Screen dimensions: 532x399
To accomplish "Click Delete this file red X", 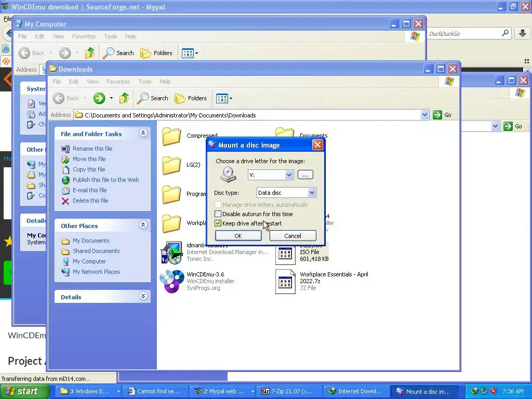I will tap(65, 201).
